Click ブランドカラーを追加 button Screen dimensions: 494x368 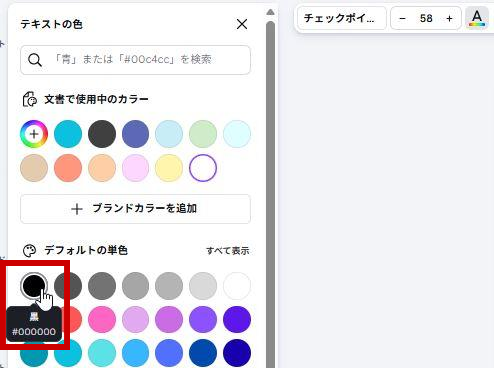pyautogui.click(x=135, y=209)
